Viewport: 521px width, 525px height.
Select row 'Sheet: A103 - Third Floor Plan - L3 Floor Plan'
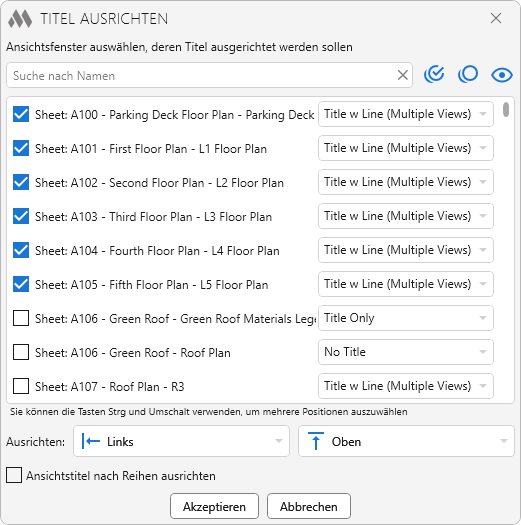(x=153, y=217)
